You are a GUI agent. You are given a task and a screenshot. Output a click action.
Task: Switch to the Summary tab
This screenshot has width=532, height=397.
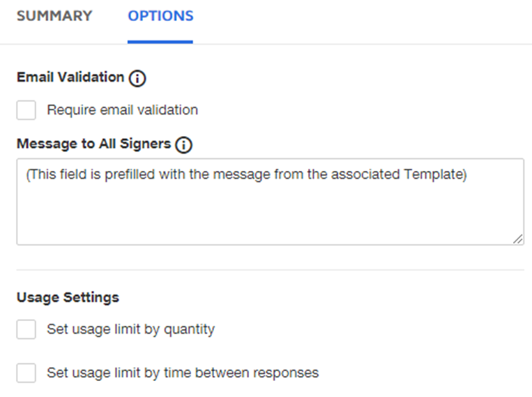[54, 16]
